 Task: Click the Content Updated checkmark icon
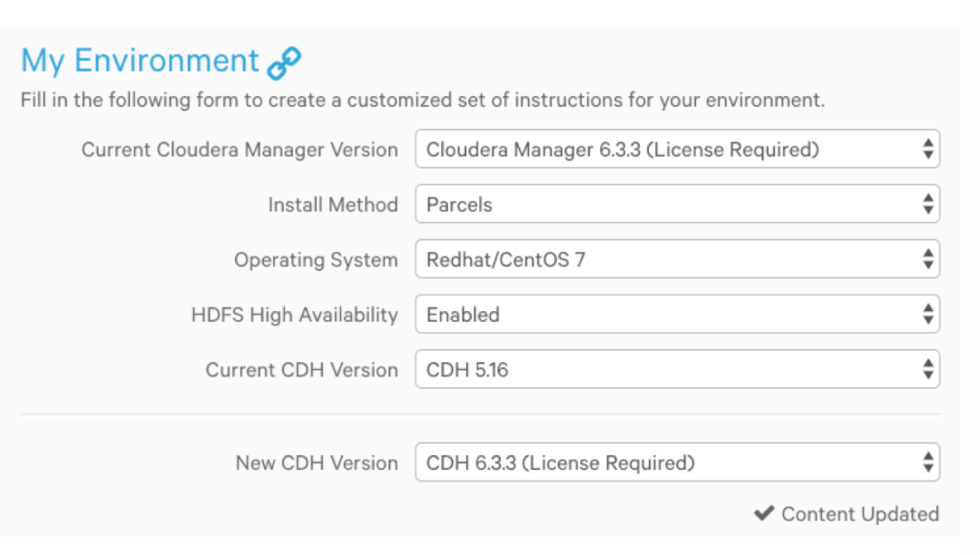(x=764, y=514)
